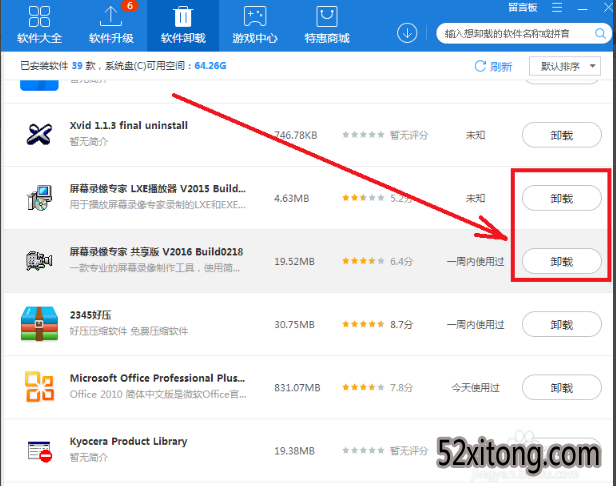Open the 留言板 message board link
The width and height of the screenshot is (616, 486).
522,8
